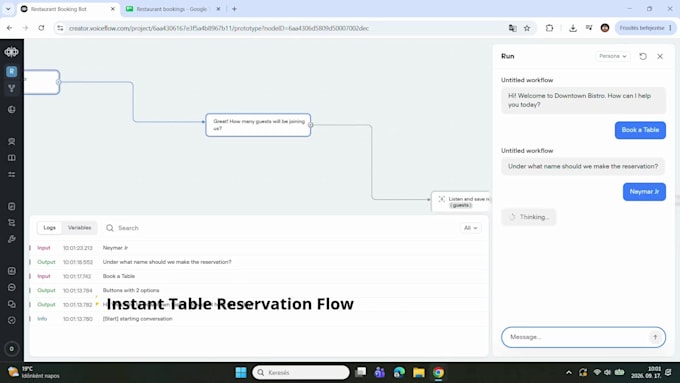Send the message with the arrow button

[x=655, y=337]
